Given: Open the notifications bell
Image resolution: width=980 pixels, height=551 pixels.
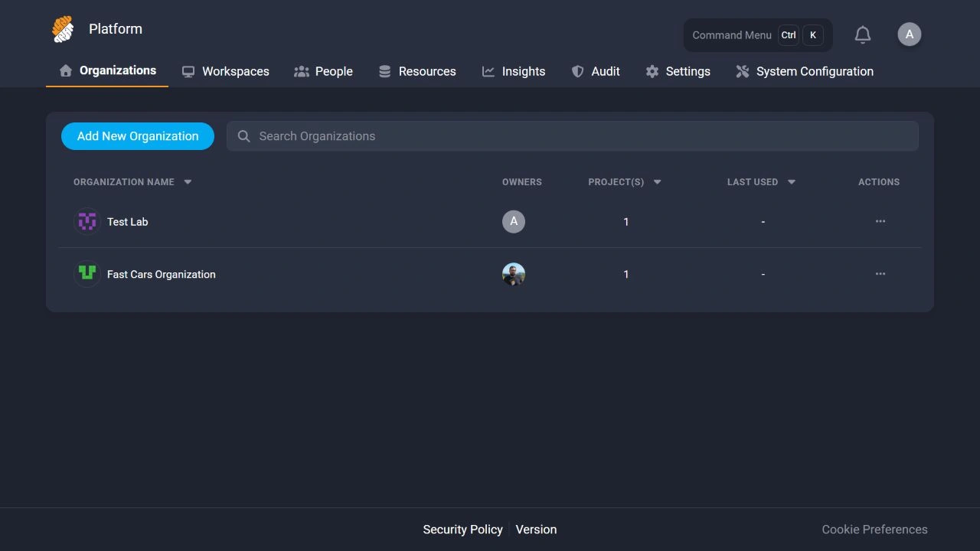Looking at the screenshot, I should click(x=863, y=34).
